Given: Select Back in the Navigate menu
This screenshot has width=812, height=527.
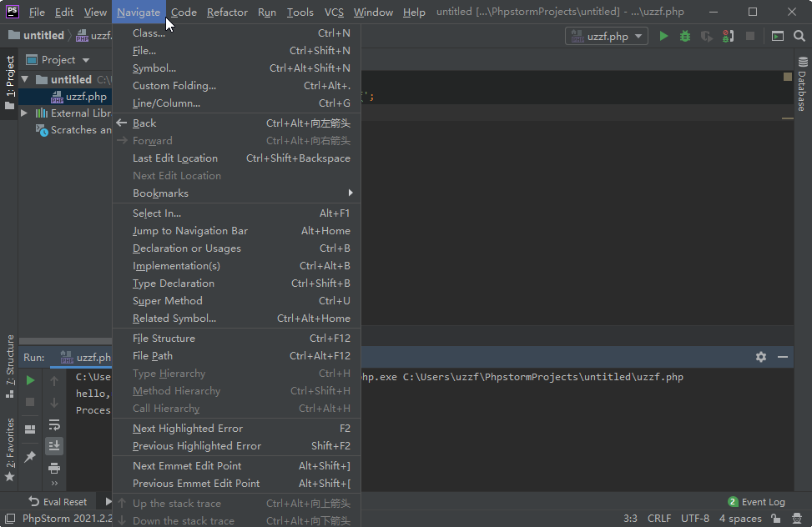Looking at the screenshot, I should click(237, 123).
